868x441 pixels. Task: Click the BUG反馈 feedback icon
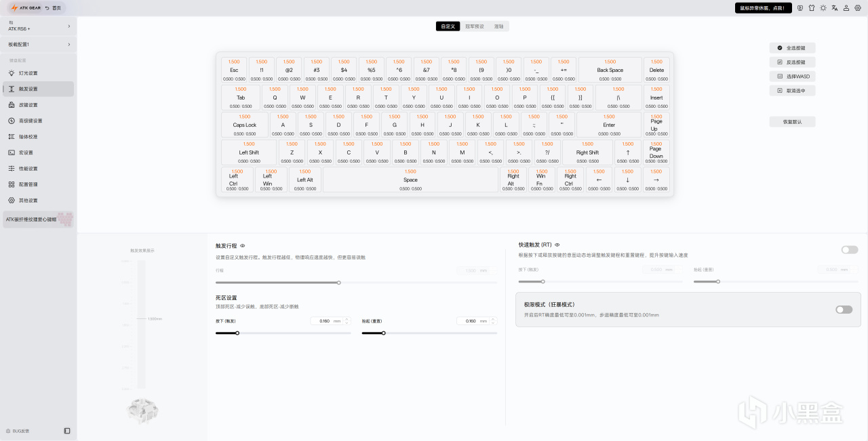tap(8, 431)
